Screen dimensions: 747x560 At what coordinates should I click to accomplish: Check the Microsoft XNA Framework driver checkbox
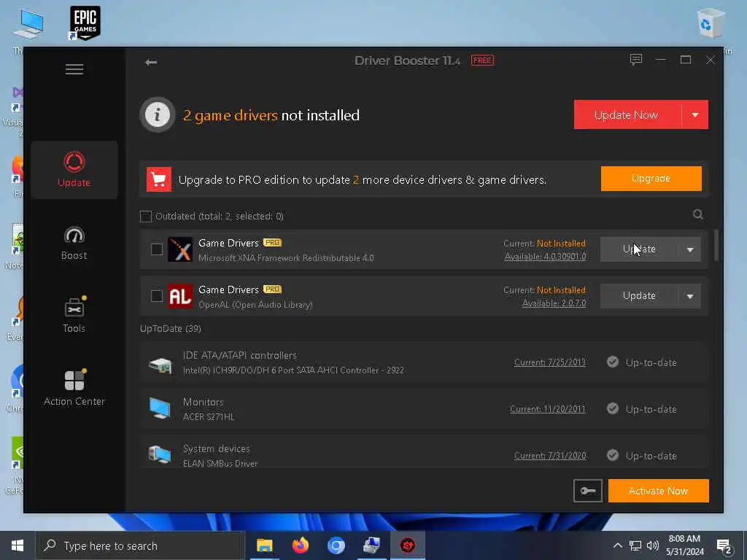click(157, 249)
